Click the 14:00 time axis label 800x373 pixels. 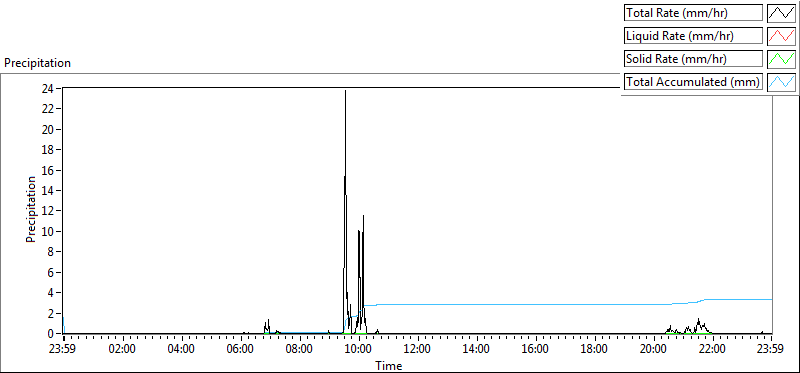(477, 350)
